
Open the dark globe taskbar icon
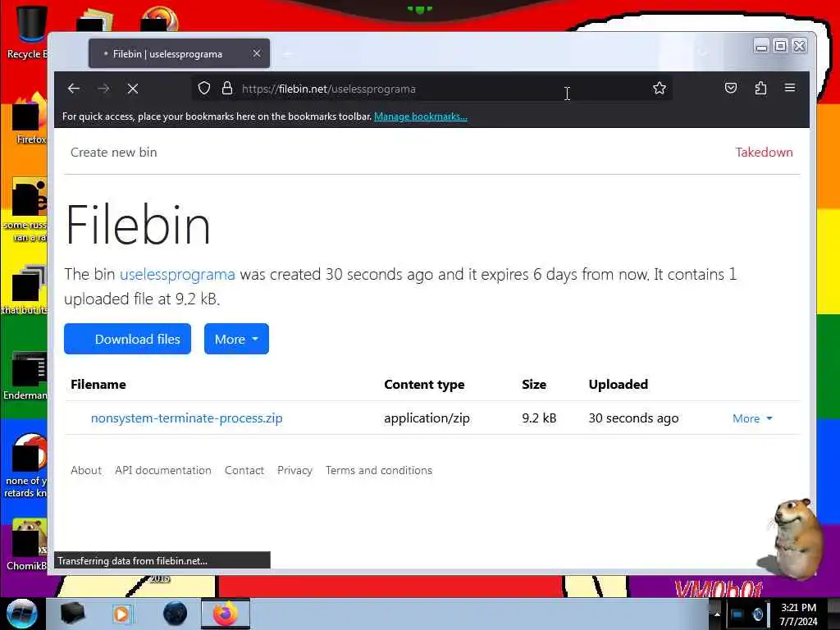175,614
